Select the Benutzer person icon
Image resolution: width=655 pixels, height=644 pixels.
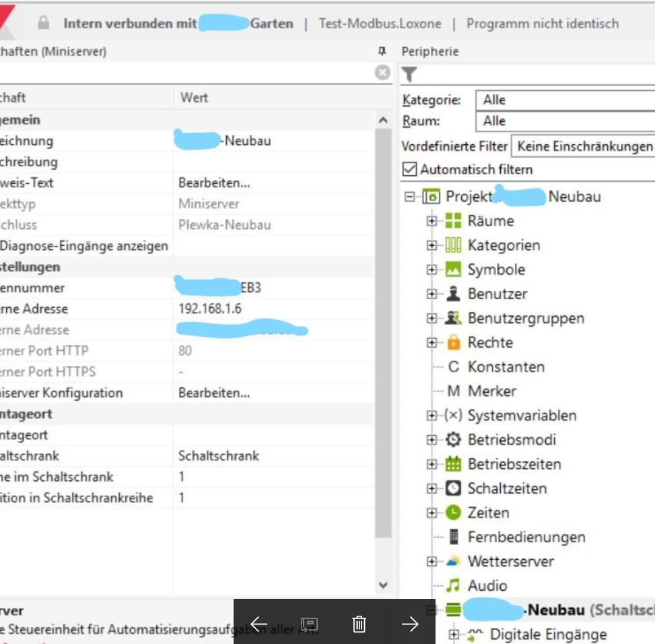point(453,294)
